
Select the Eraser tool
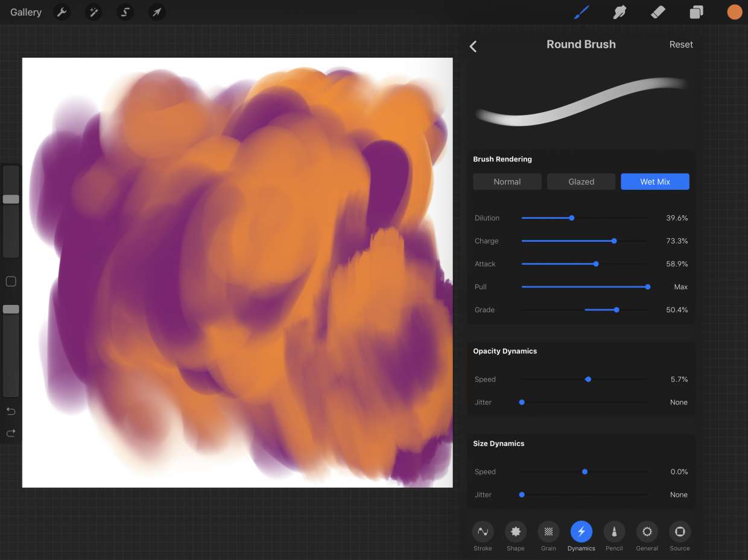(658, 12)
